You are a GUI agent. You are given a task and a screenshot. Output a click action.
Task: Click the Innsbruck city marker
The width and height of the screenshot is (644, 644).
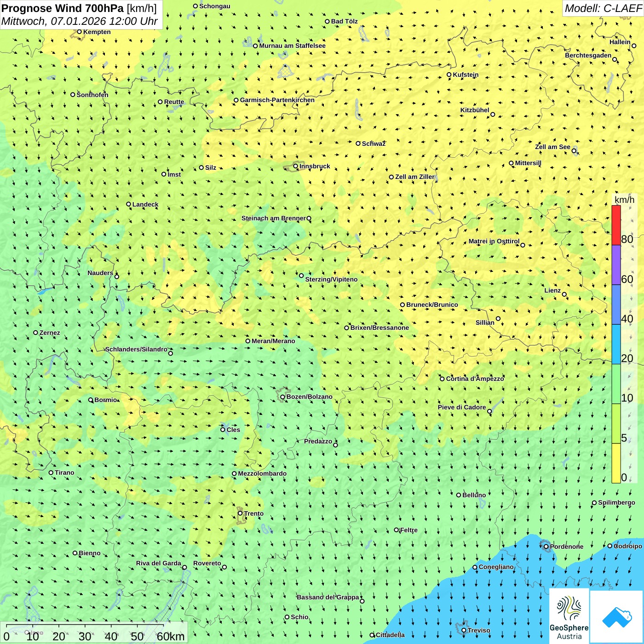coord(296,166)
